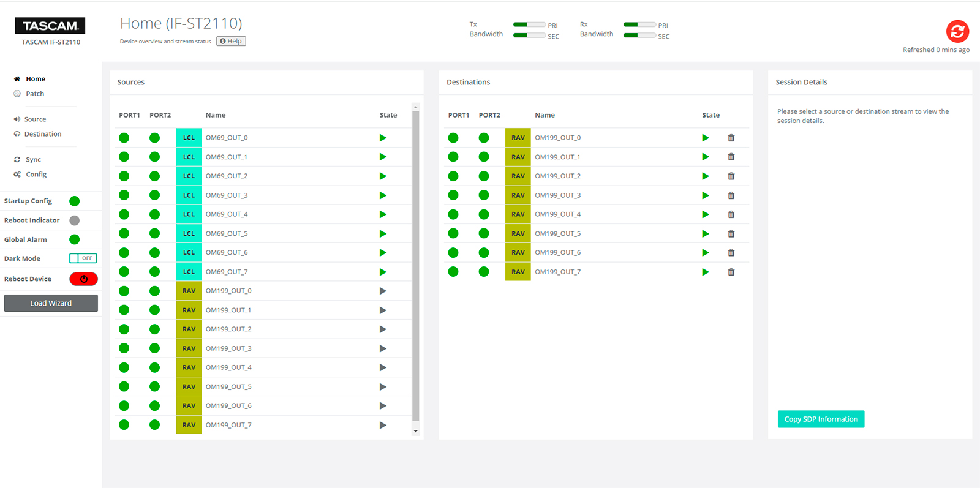Click Tx Bandwidth SEC bar

click(529, 36)
